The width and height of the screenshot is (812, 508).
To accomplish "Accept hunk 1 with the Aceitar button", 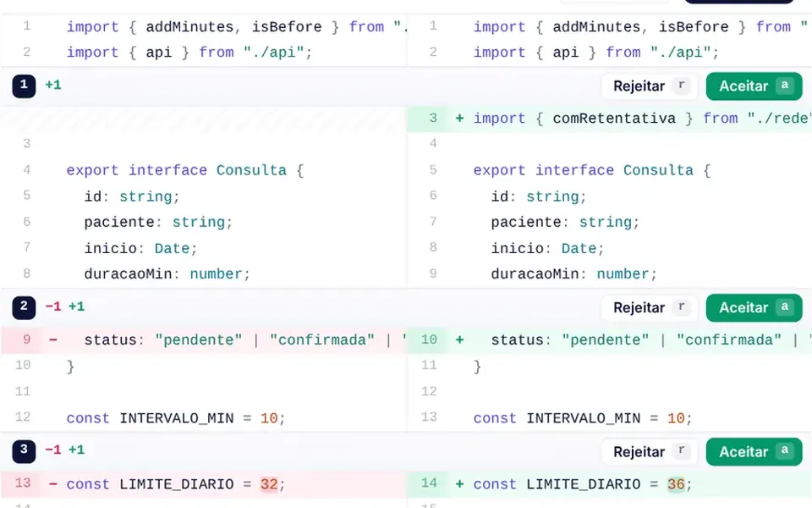I will 754,86.
